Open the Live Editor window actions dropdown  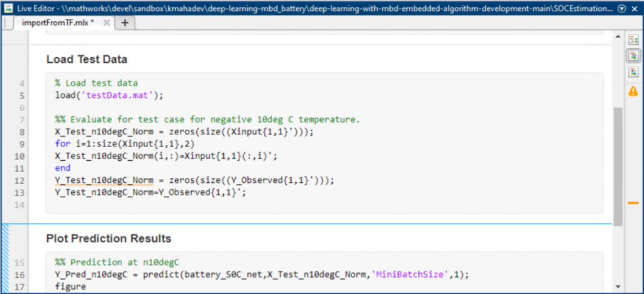621,9
